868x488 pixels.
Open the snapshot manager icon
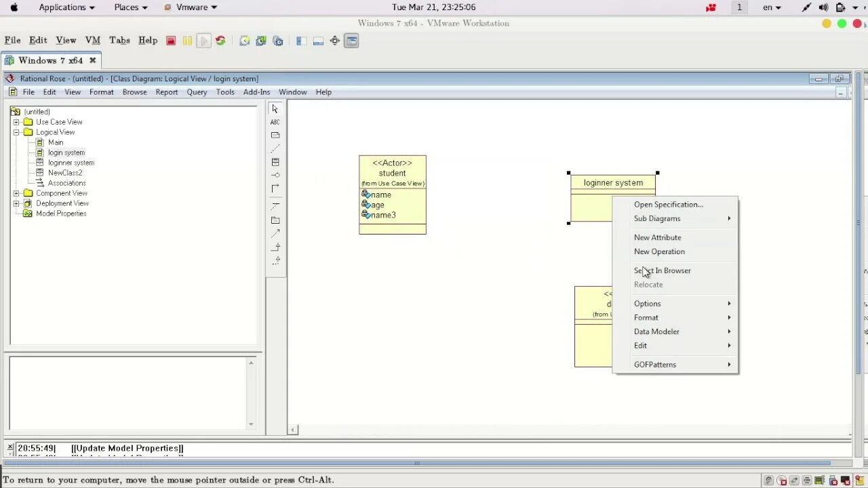pos(278,41)
